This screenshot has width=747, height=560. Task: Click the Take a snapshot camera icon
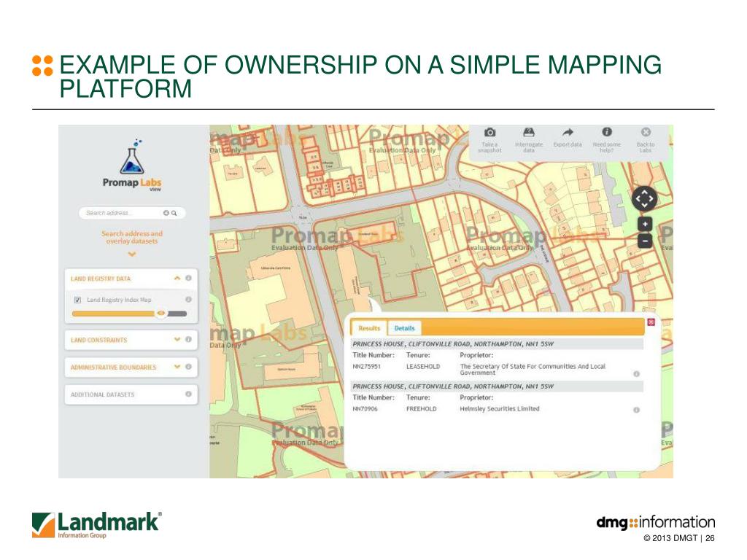click(489, 133)
